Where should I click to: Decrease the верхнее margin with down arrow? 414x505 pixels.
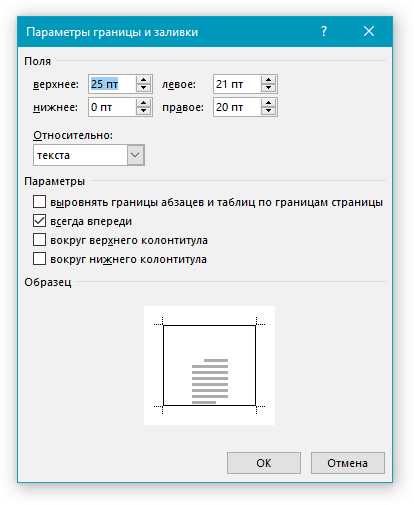(x=144, y=88)
